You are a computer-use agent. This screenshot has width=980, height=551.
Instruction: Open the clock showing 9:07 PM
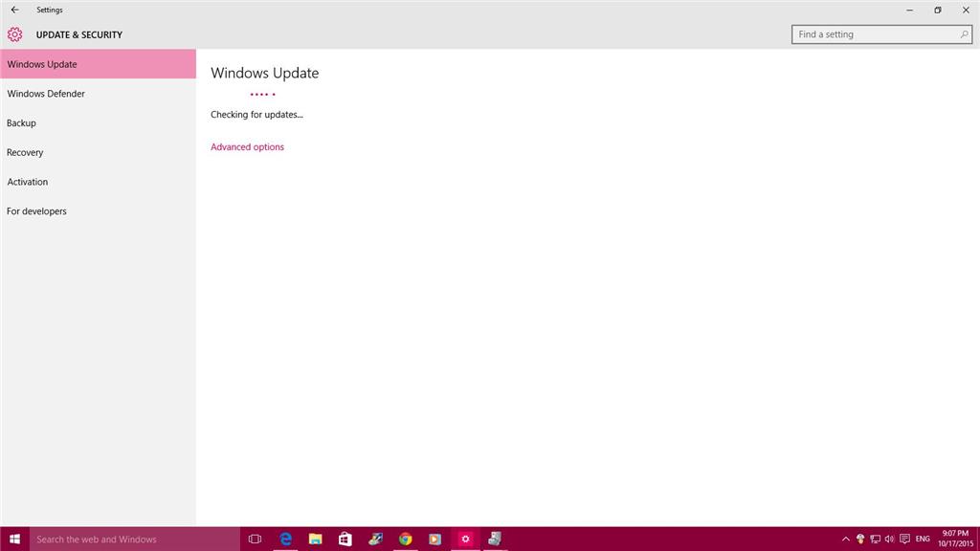(x=955, y=539)
